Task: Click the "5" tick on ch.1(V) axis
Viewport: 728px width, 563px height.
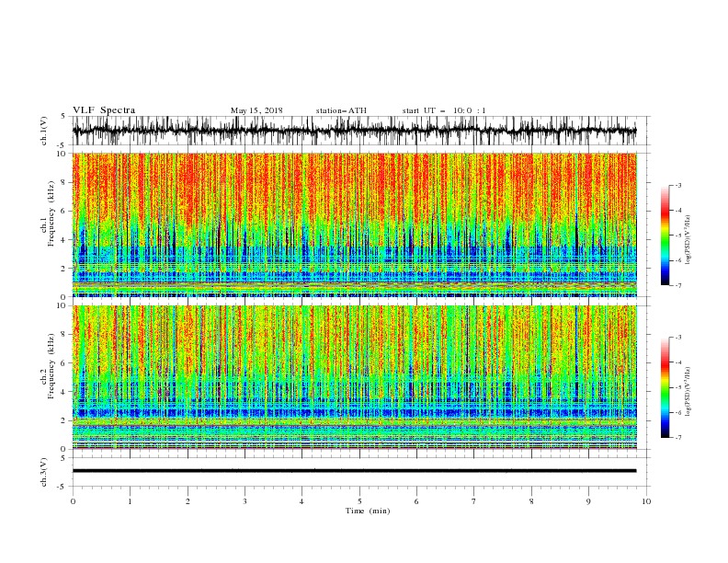Action: tap(64, 117)
